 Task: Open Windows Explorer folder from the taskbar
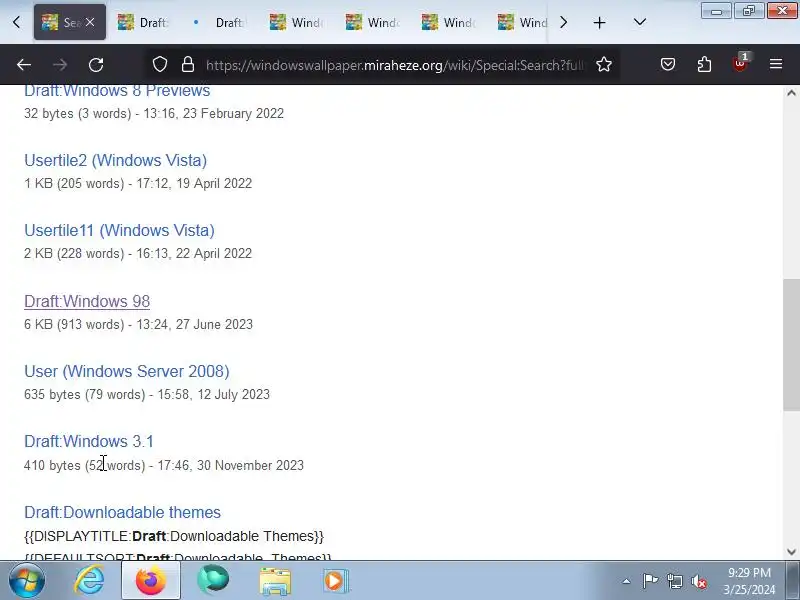tap(275, 581)
